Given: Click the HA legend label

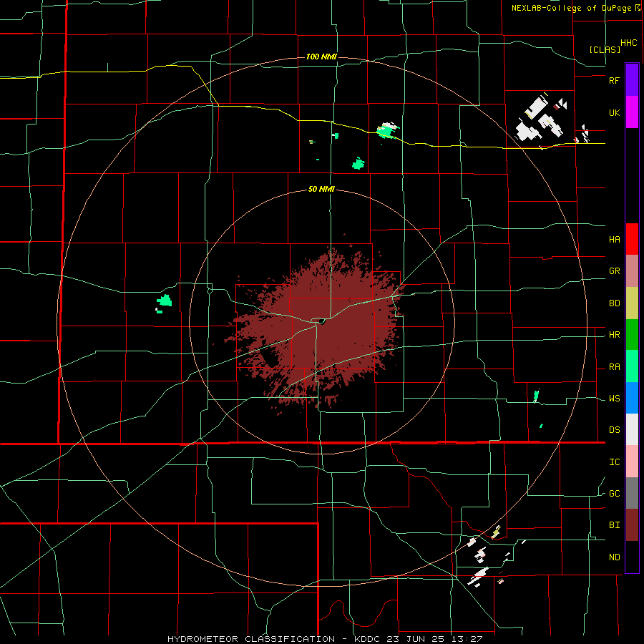Looking at the screenshot, I should (x=614, y=240).
